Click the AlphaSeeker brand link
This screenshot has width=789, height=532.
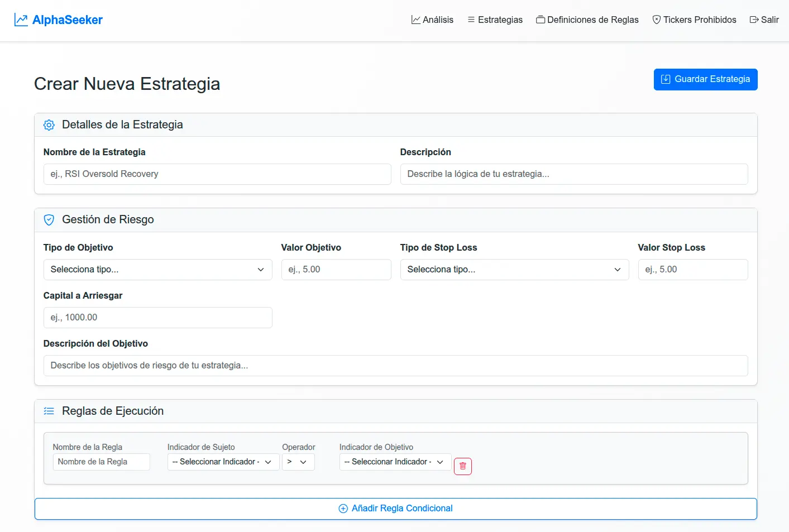(59, 20)
